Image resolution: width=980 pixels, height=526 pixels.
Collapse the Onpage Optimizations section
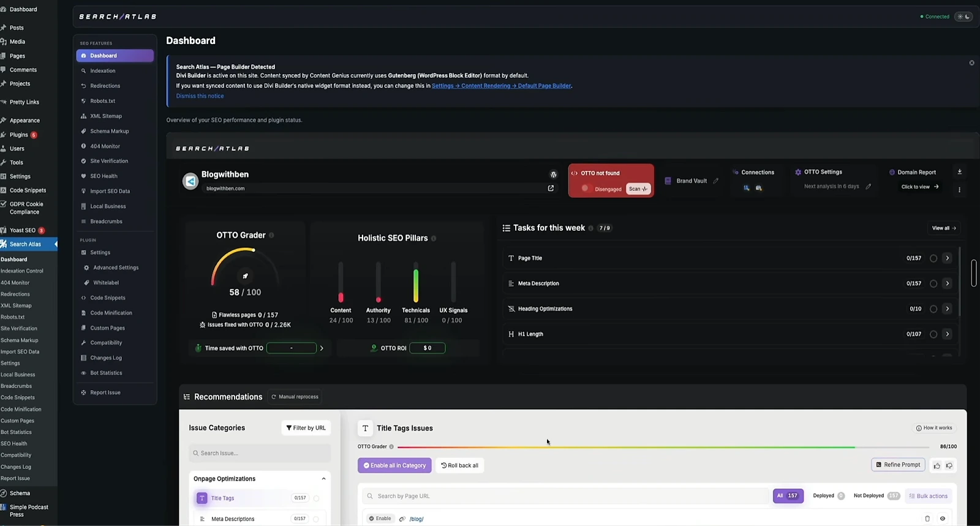click(x=323, y=479)
